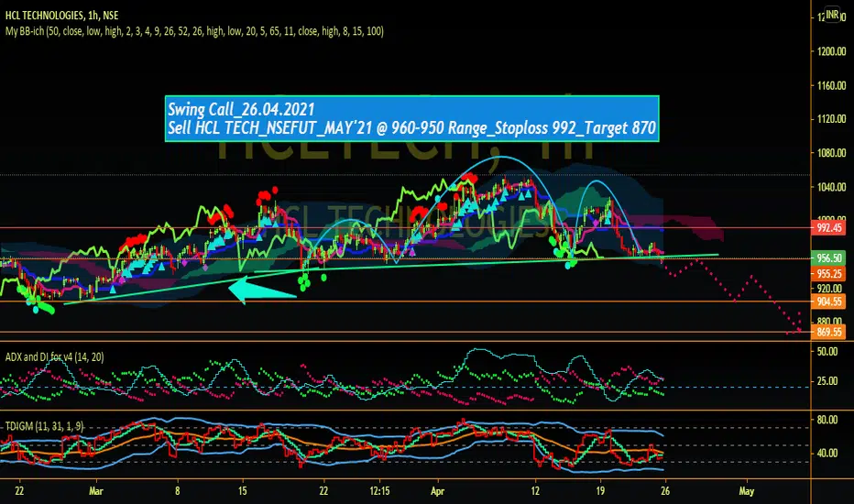Click the 8 date label on the time axis
Viewport: 854px width, 504px height.
click(x=178, y=491)
